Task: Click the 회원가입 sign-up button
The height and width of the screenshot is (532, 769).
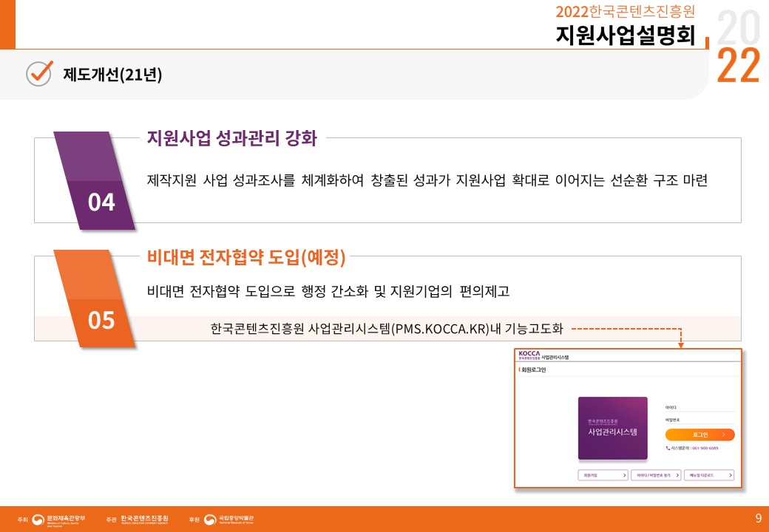Action: coord(603,475)
